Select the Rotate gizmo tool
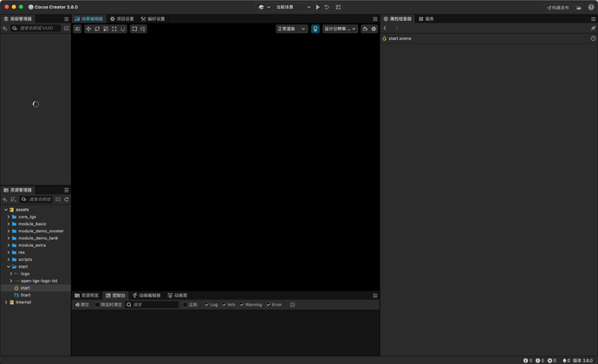Image resolution: width=598 pixels, height=364 pixels. 97,29
